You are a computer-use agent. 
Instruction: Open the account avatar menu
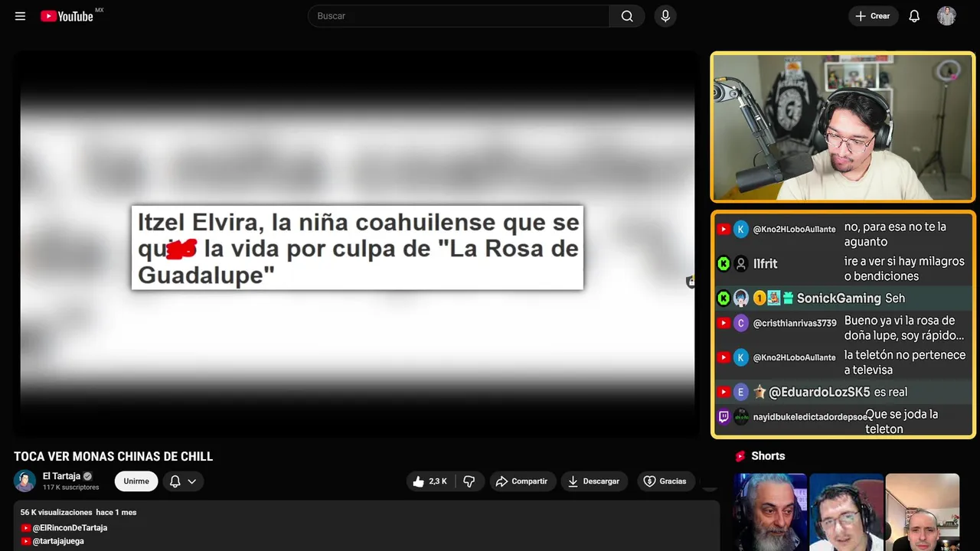point(946,16)
